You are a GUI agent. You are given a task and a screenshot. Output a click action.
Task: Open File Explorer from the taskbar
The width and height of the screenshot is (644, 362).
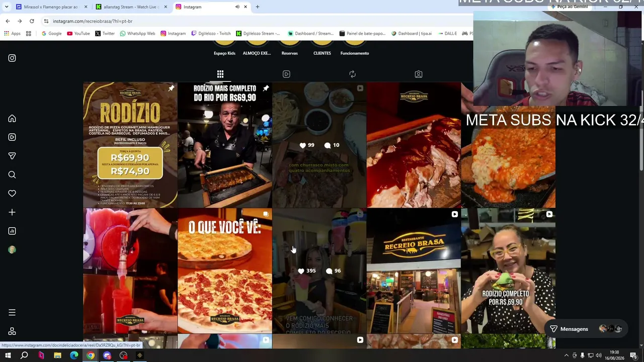[x=57, y=355]
